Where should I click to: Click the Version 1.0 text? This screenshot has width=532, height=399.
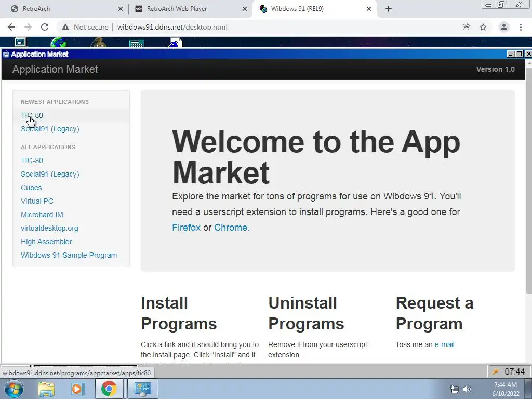click(495, 69)
